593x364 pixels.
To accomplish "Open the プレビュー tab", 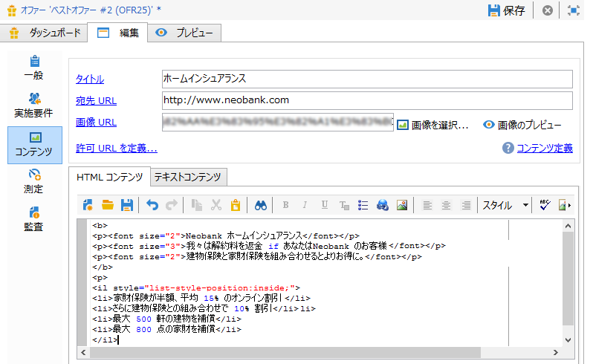I will click(x=184, y=33).
